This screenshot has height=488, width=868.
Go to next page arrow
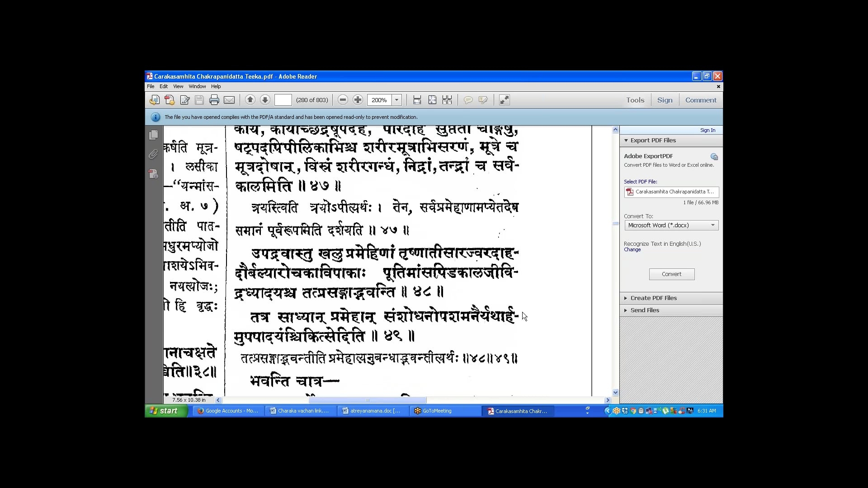(265, 100)
